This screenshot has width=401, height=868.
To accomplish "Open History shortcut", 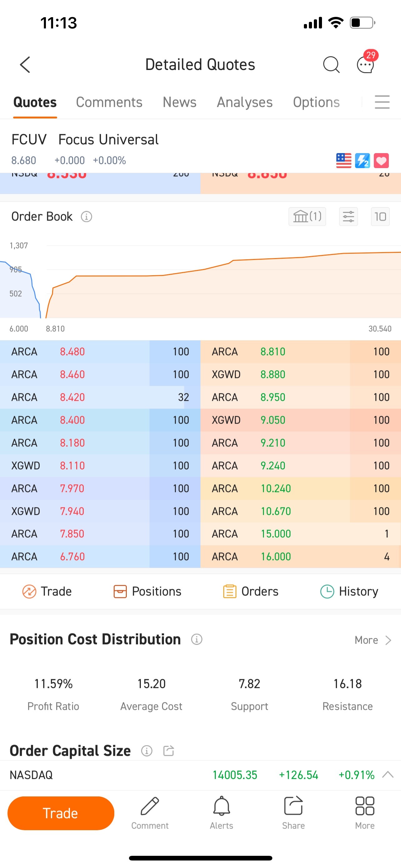I will coord(349,592).
